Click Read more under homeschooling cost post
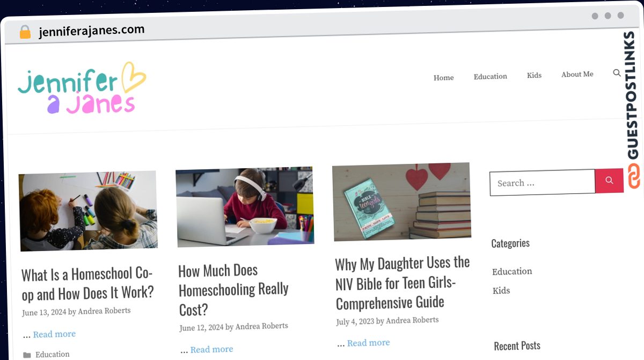This screenshot has width=644, height=360. pos(211,349)
